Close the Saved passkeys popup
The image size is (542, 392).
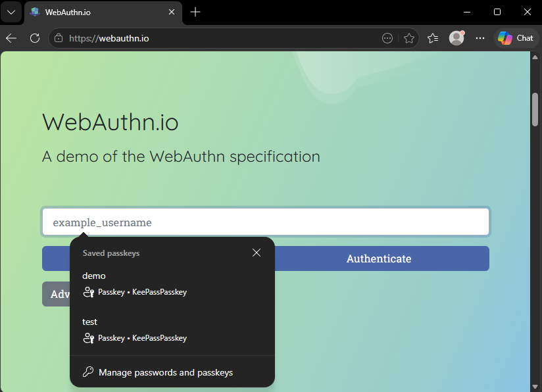tap(257, 253)
